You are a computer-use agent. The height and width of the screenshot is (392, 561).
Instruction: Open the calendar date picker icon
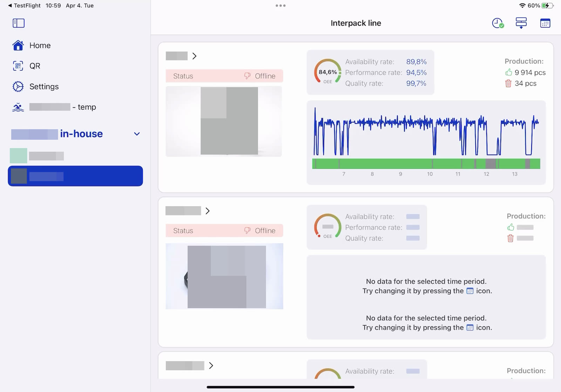coord(545,23)
